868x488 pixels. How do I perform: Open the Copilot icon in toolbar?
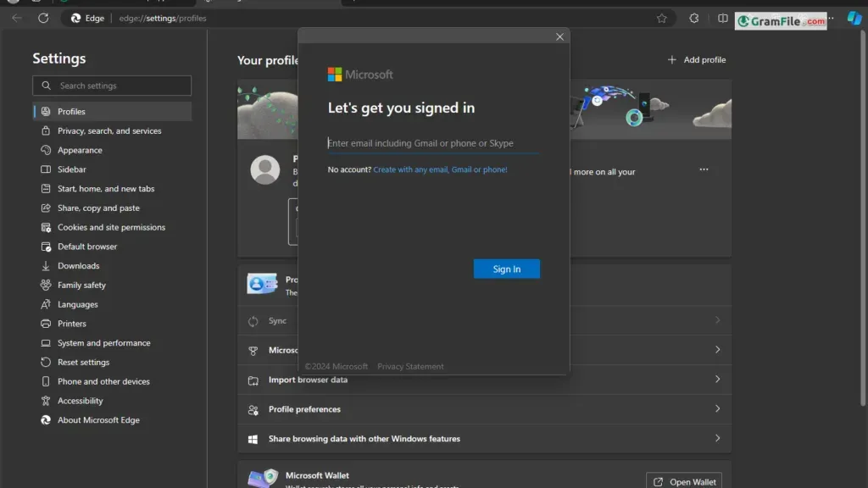(x=854, y=19)
